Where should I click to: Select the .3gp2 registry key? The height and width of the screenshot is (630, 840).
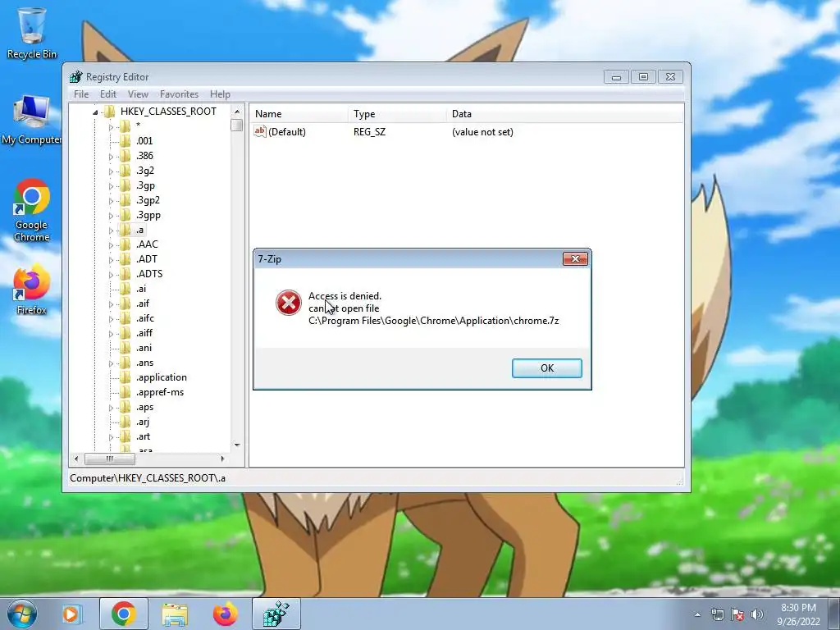pyautogui.click(x=148, y=200)
